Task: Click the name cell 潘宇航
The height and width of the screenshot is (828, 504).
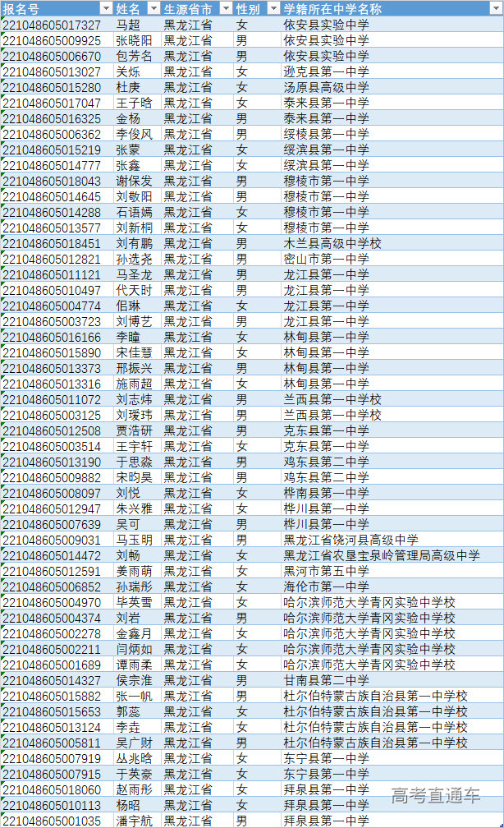Action: coord(133,821)
